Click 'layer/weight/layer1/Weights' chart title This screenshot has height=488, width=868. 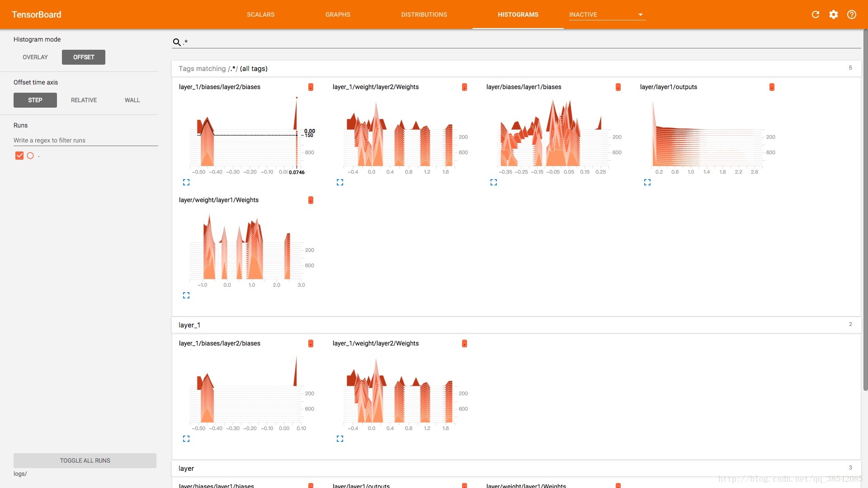219,200
